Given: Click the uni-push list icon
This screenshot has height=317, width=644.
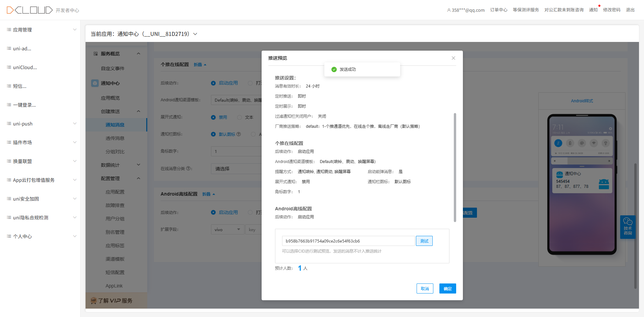Looking at the screenshot, I should click(9, 123).
